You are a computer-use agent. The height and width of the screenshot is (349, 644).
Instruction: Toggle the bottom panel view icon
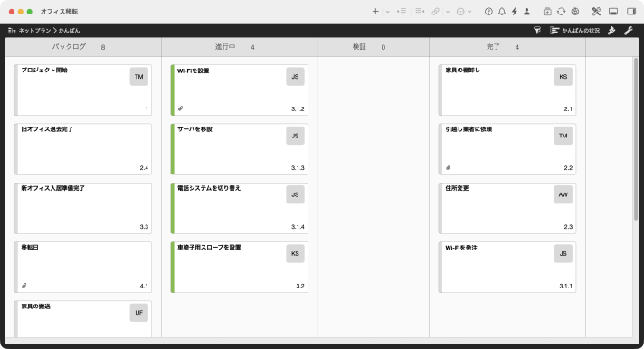(x=613, y=12)
